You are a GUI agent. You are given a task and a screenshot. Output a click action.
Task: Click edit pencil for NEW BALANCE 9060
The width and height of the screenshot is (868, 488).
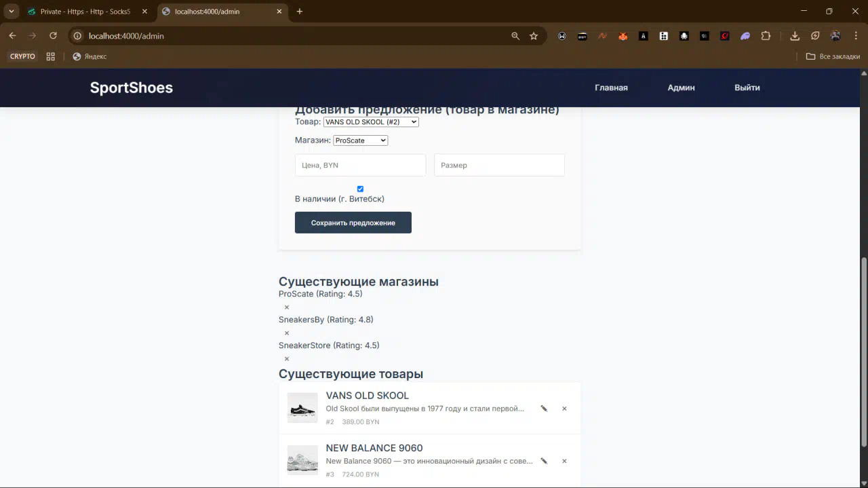[x=544, y=461]
